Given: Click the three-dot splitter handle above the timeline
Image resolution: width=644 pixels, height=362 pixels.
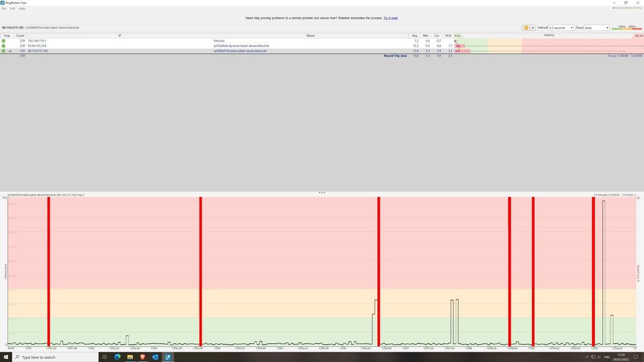Looking at the screenshot, I should tap(322, 192).
